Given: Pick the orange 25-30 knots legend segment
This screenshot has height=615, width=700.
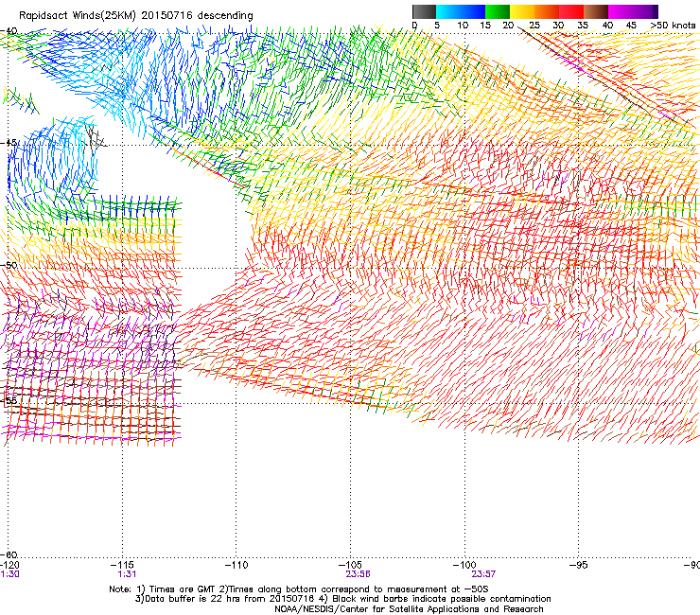Looking at the screenshot, I should click(547, 11).
